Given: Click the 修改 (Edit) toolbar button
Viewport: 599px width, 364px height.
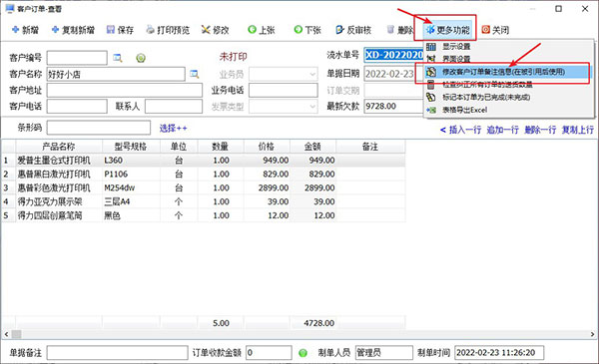Looking at the screenshot, I should pos(215,30).
